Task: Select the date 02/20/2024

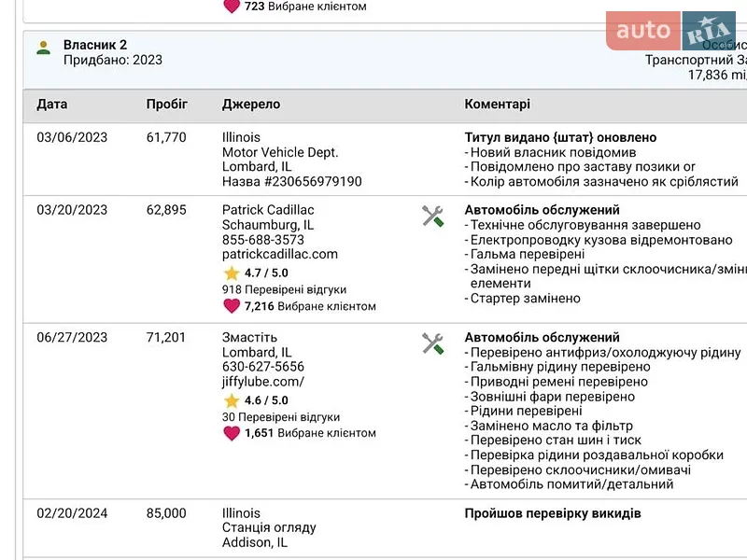Action: click(72, 513)
